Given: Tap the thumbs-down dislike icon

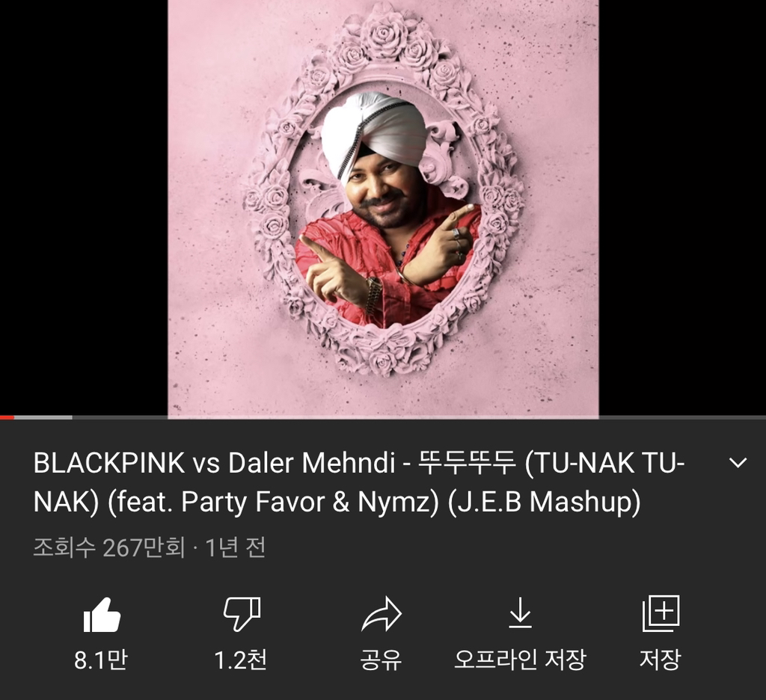Looking at the screenshot, I should point(242,613).
